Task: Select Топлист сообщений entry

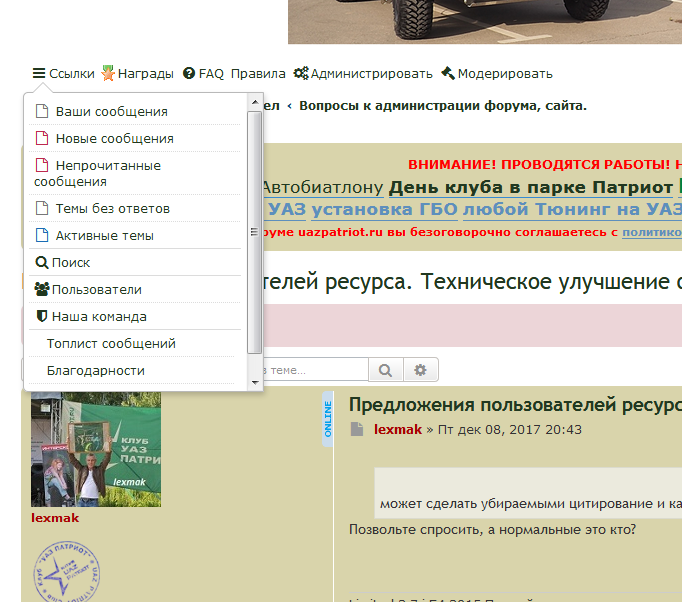Action: (111, 344)
